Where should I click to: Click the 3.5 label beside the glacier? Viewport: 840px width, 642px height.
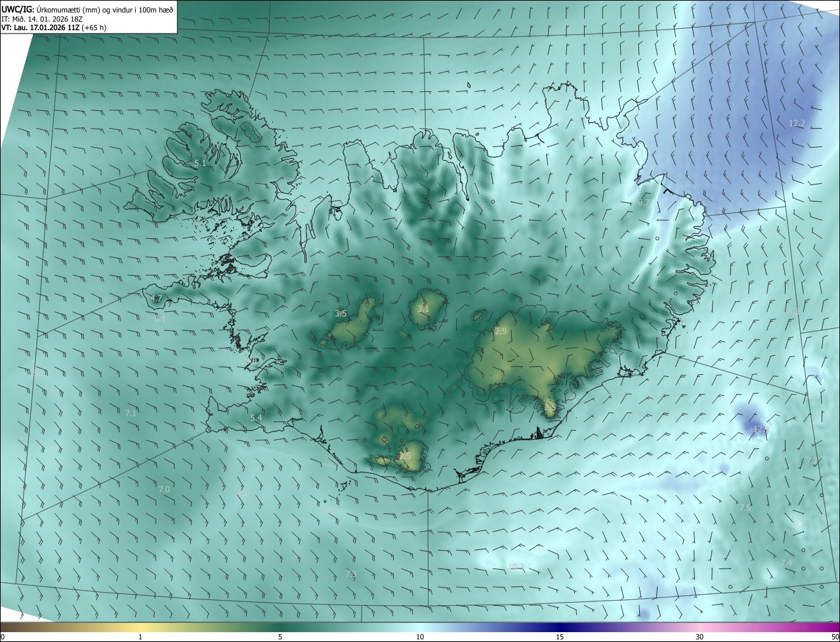click(x=341, y=314)
